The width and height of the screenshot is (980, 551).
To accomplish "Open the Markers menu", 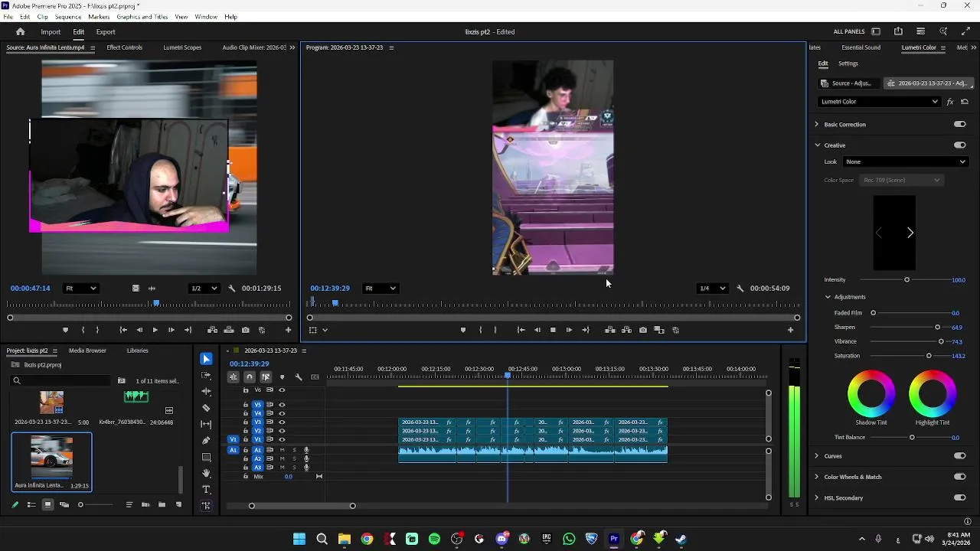I will tap(99, 17).
